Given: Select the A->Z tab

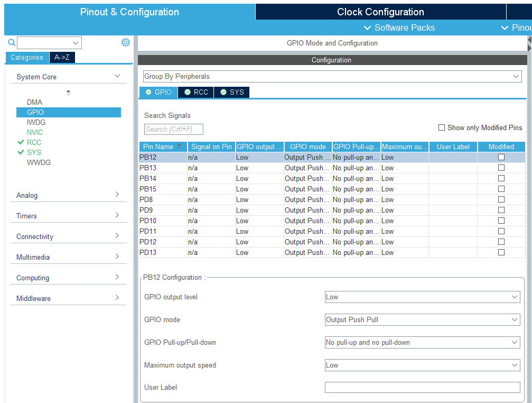Looking at the screenshot, I should 62,57.
